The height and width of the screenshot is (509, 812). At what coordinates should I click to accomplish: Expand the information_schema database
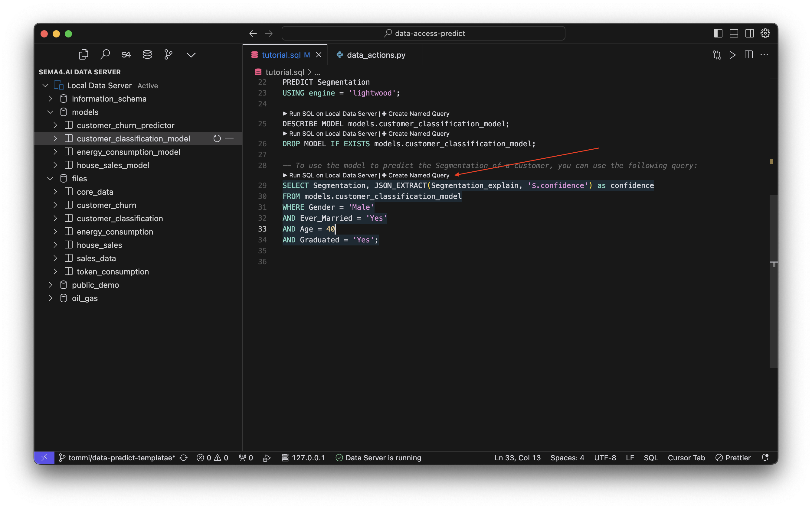click(50, 99)
